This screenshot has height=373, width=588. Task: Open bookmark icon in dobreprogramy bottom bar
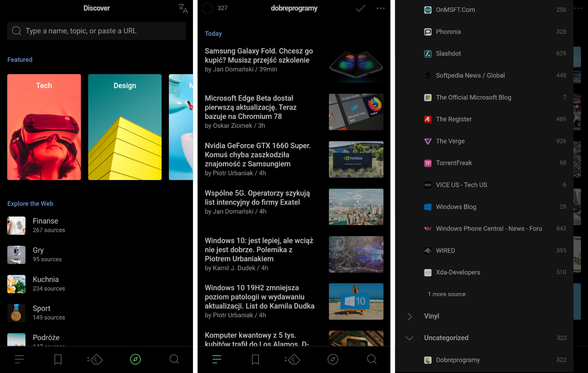click(256, 359)
